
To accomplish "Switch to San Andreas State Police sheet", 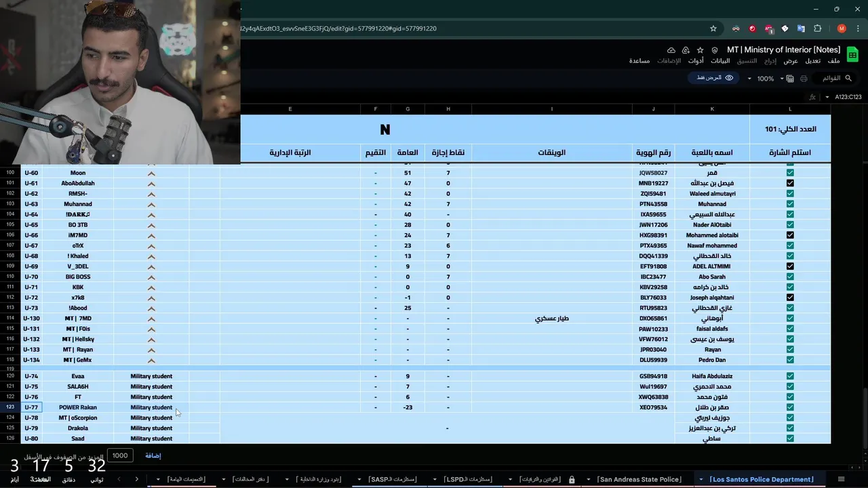I will coord(639,480).
